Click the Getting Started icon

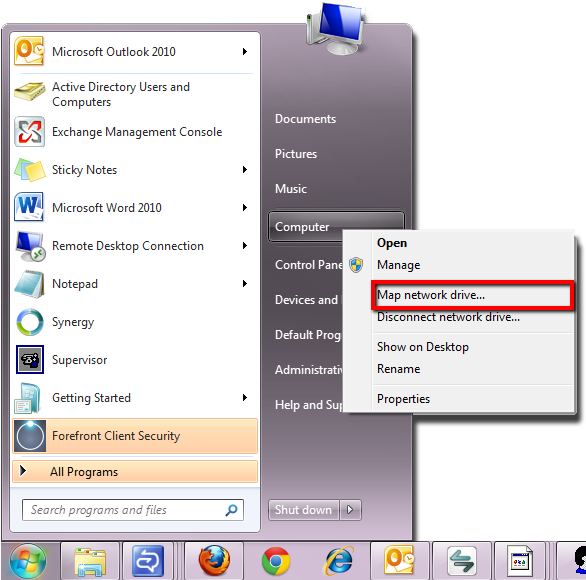(x=28, y=398)
